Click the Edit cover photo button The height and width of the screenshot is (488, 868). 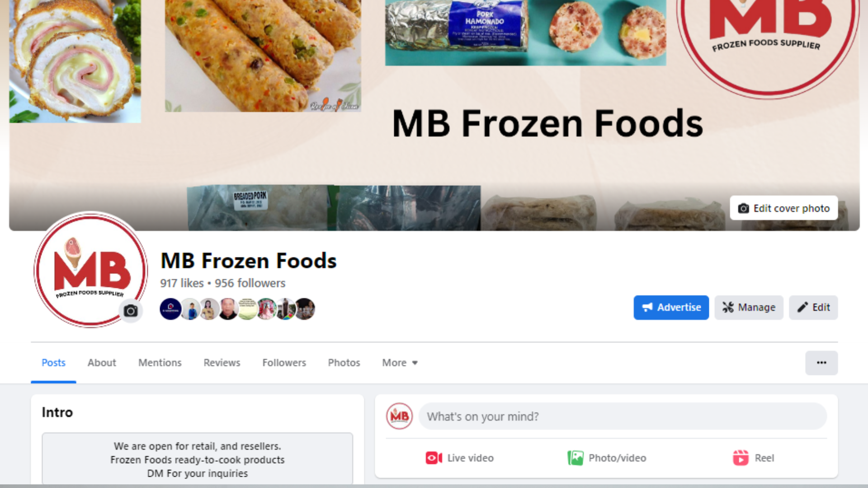783,208
